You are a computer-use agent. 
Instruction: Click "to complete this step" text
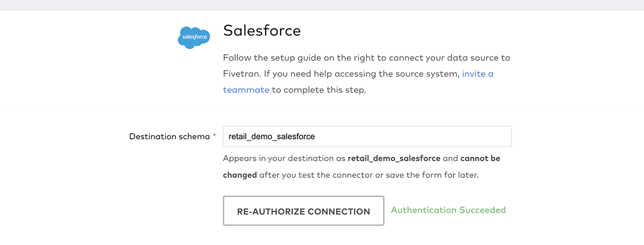[319, 90]
